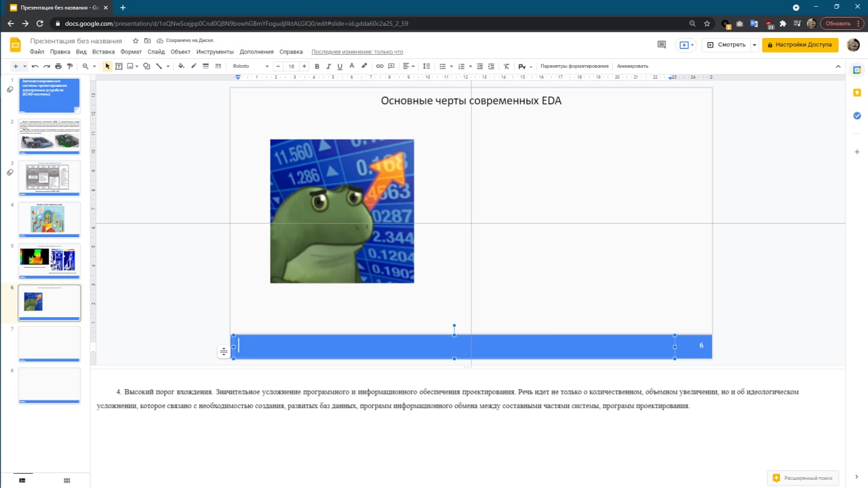Click the Расширенный поиск explore button

(803, 478)
